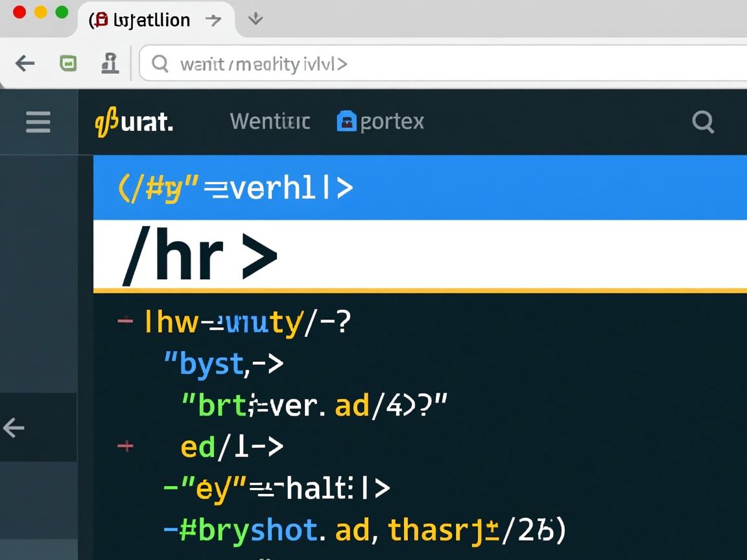Click the blue highlighted verhl header row

pyautogui.click(x=420, y=188)
